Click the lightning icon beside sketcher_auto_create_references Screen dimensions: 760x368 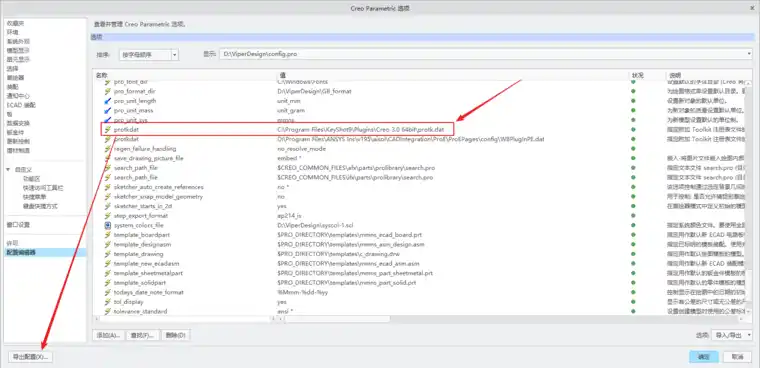108,187
